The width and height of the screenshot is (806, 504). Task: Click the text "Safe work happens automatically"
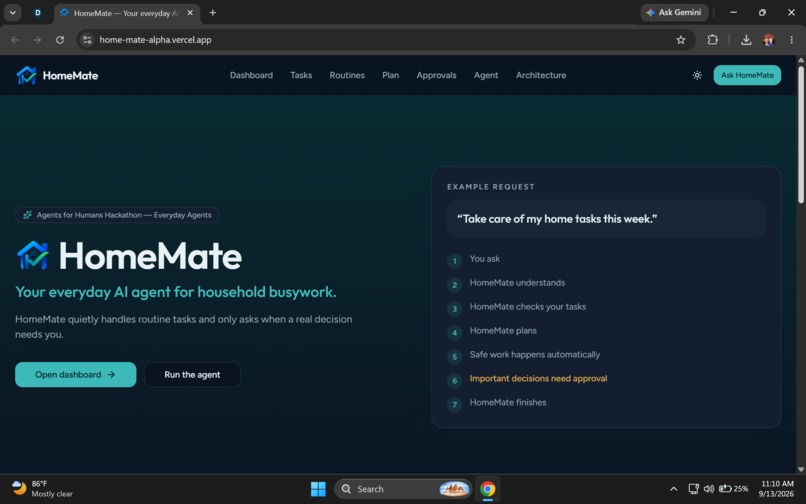pyautogui.click(x=535, y=354)
